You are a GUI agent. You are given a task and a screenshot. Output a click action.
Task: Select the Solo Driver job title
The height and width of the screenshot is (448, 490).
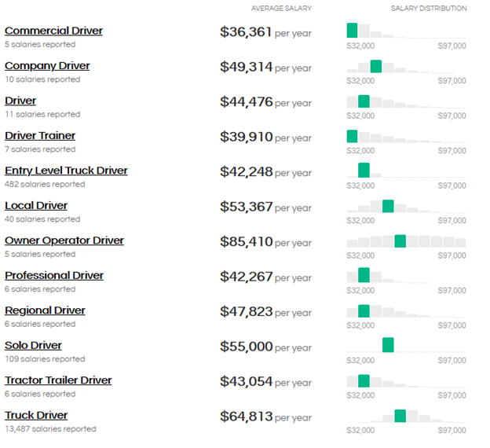[33, 345]
